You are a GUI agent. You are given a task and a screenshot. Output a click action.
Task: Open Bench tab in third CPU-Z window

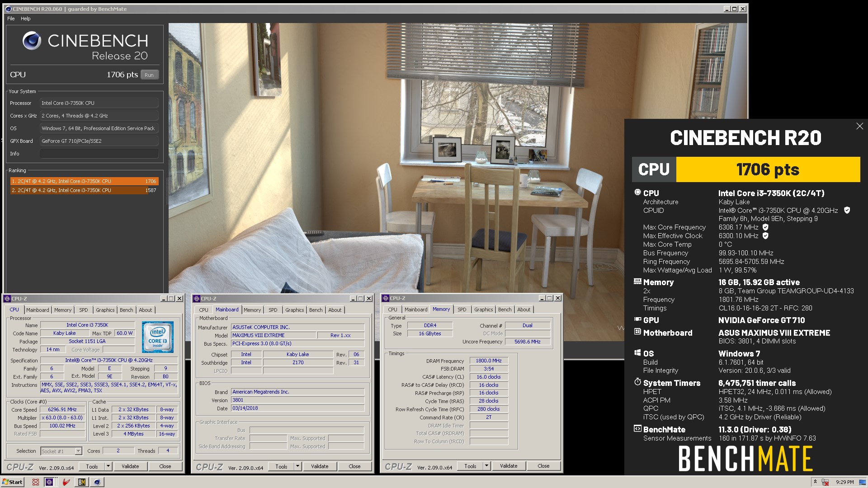tap(505, 310)
